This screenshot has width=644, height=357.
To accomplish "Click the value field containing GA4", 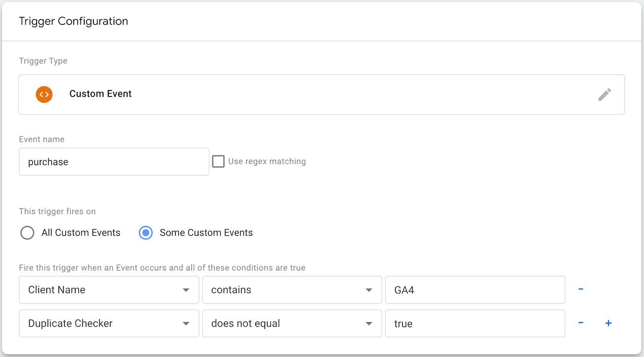I will click(x=475, y=290).
